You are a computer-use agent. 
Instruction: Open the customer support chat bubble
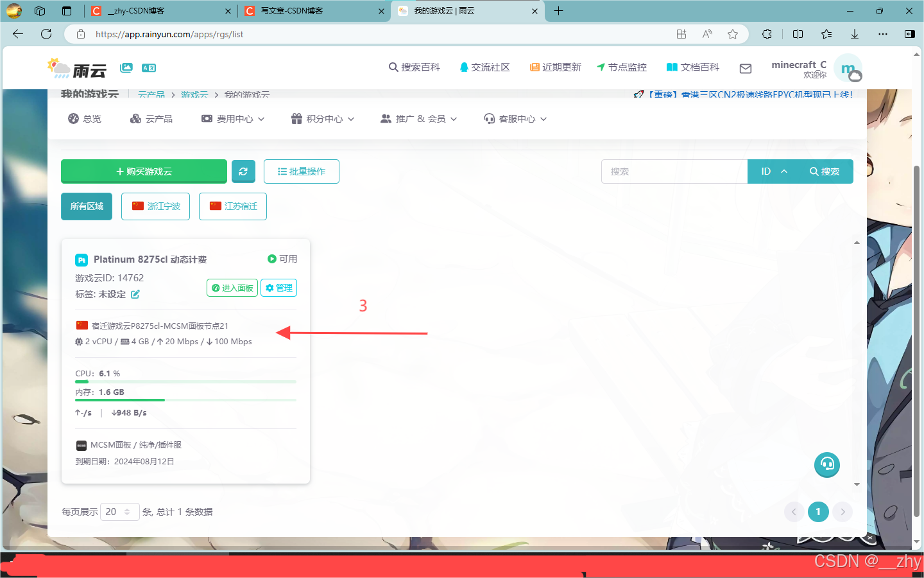click(827, 464)
